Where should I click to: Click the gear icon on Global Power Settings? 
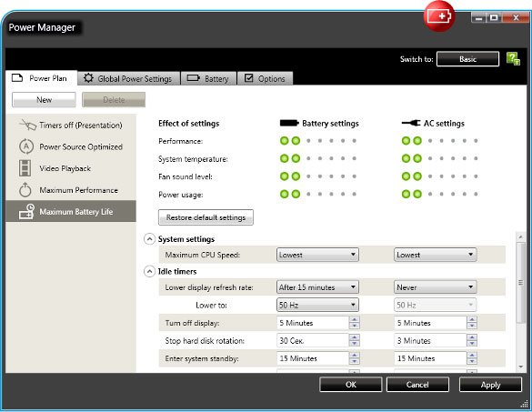(x=88, y=78)
